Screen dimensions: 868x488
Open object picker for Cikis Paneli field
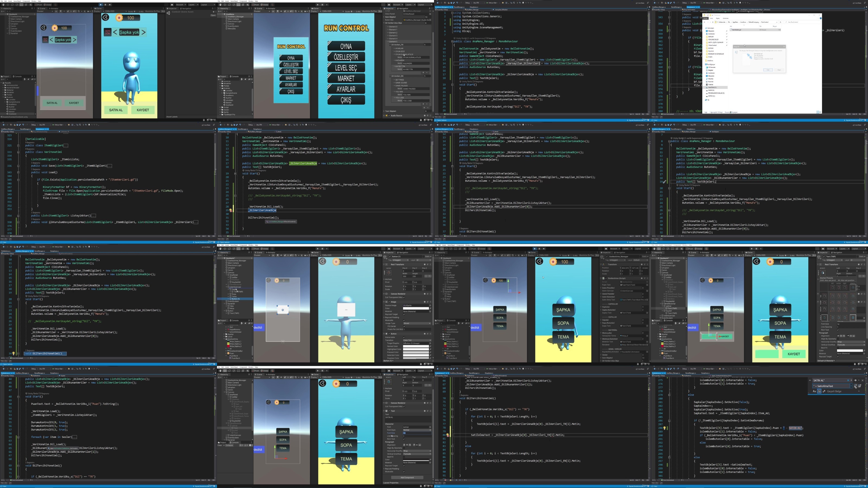click(430, 14)
